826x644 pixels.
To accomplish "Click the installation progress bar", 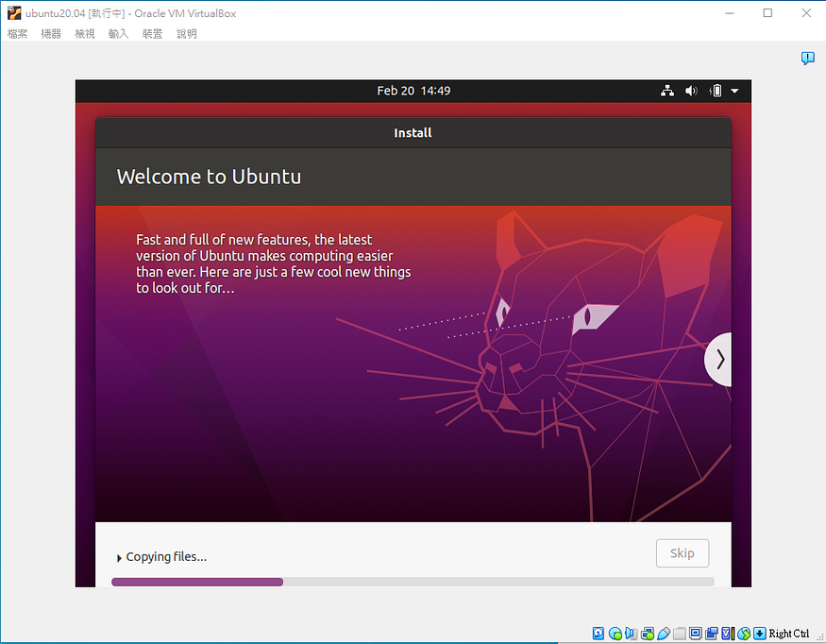I will 413,582.
